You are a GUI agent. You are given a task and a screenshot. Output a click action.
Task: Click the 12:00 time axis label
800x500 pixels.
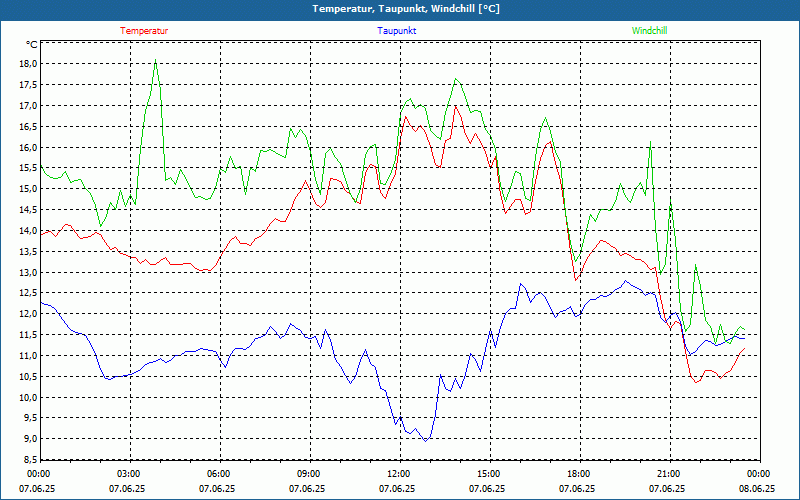[398, 474]
